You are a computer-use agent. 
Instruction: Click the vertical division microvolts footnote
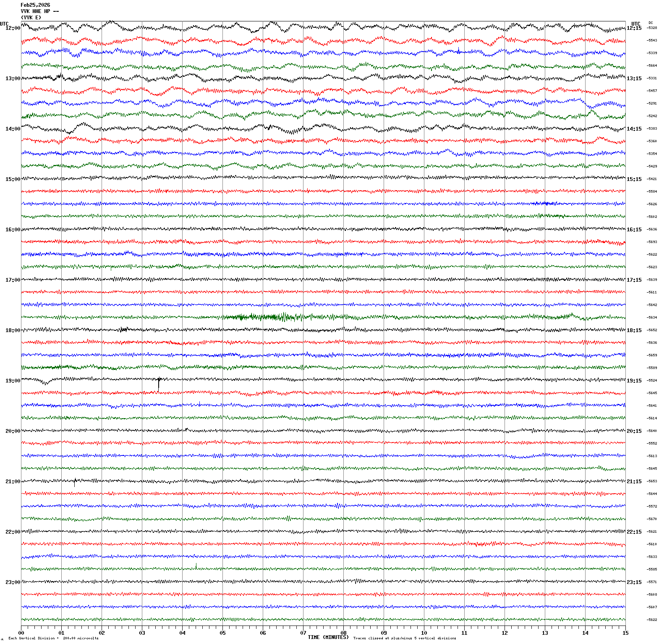(53, 638)
